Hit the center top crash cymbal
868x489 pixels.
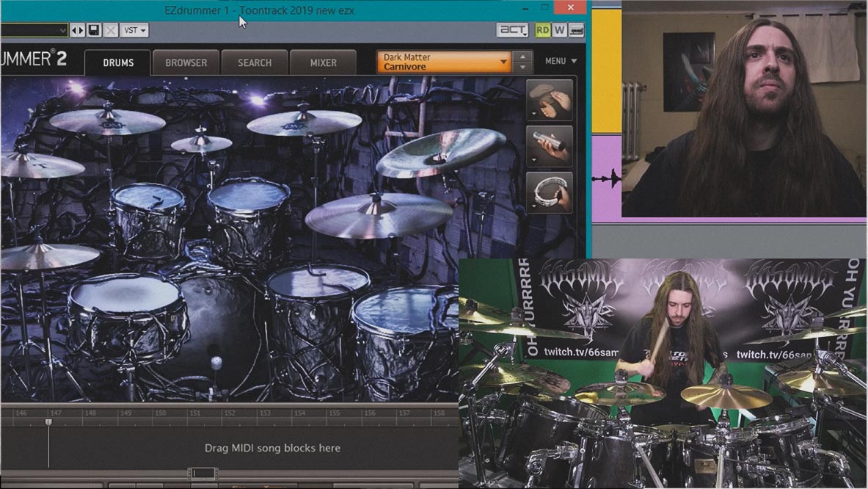pyautogui.click(x=304, y=123)
